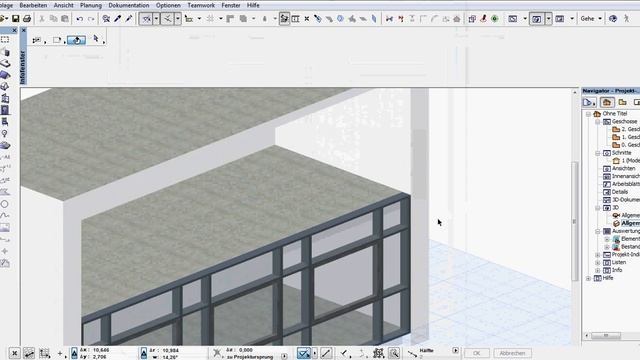Select the Circle tool in left toolbox
Image resolution: width=640 pixels, height=360 pixels.
5,204
